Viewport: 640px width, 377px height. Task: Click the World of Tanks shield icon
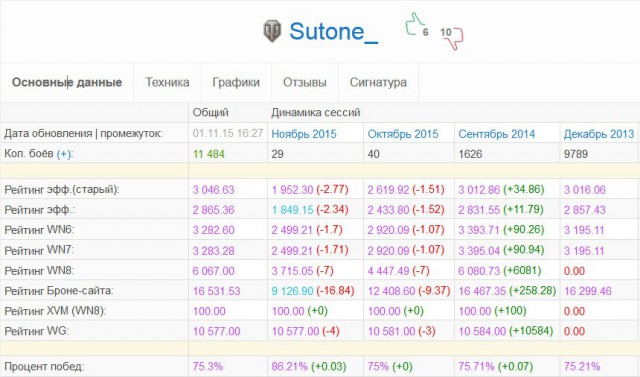(272, 31)
